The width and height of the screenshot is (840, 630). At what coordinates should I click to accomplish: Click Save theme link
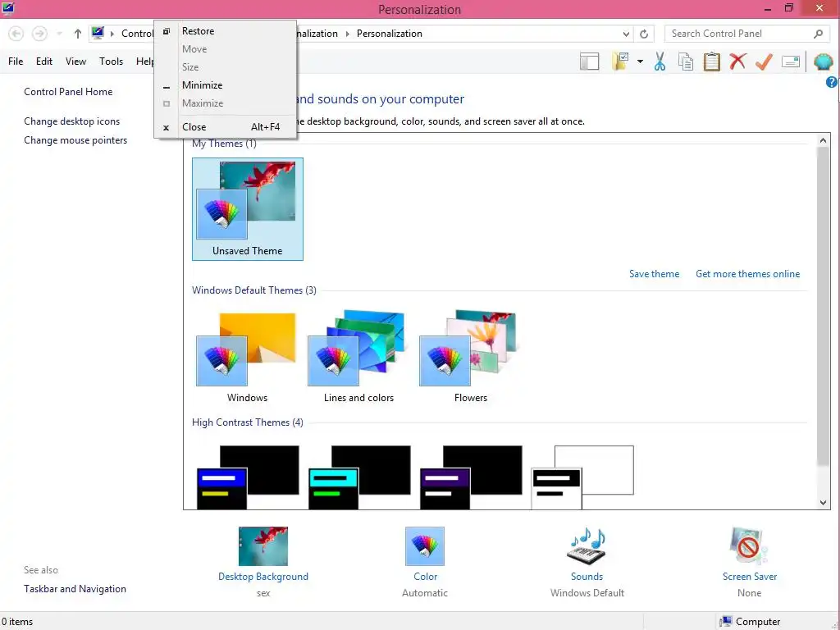[654, 274]
